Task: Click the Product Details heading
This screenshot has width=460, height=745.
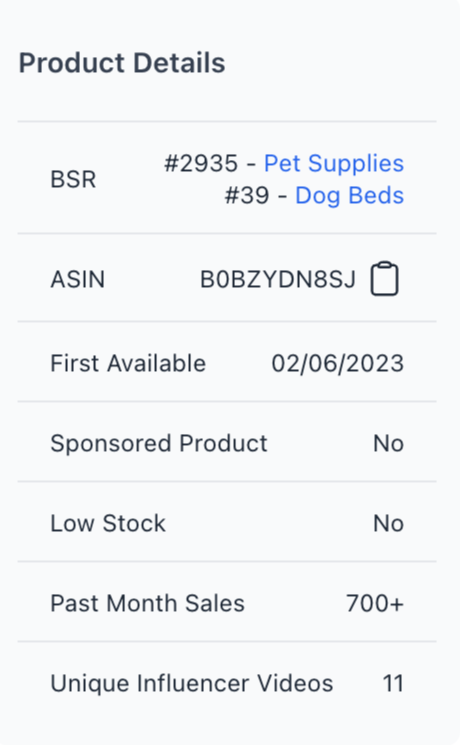Action: click(x=122, y=63)
